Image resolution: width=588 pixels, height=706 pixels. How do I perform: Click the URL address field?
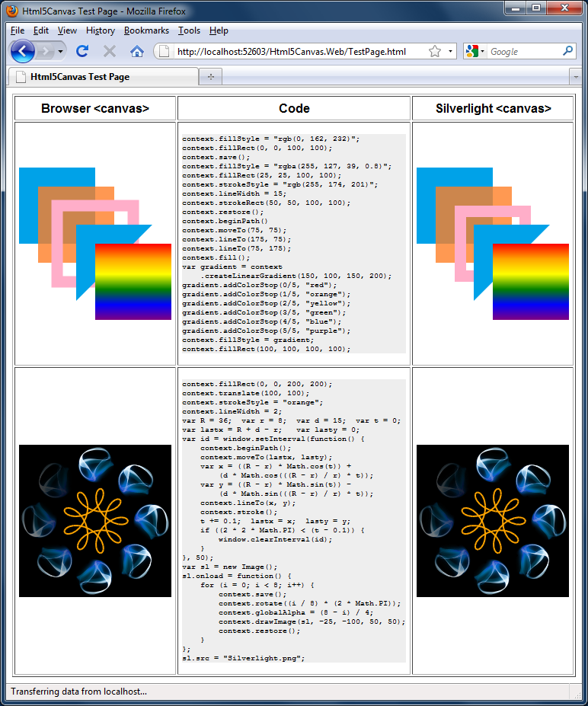point(291,51)
